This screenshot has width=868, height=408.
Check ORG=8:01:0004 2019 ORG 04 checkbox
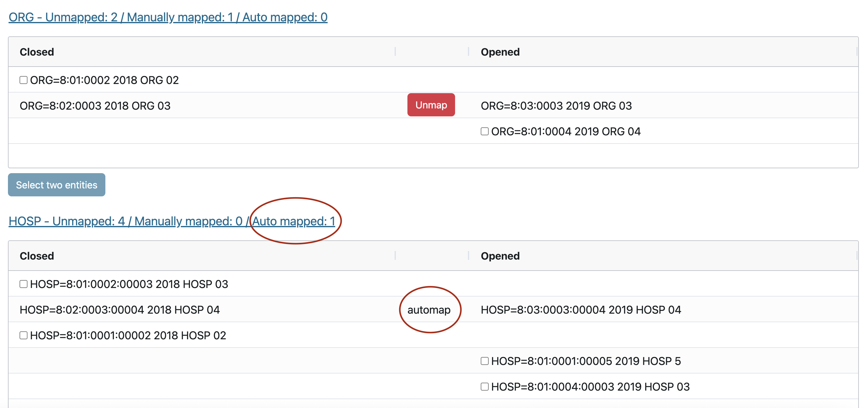(484, 131)
